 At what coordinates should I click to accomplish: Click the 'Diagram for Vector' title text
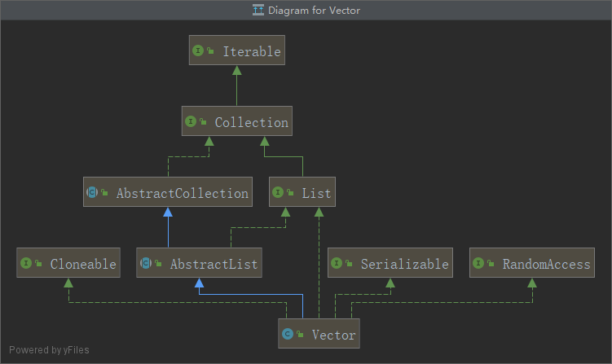pyautogui.click(x=315, y=10)
